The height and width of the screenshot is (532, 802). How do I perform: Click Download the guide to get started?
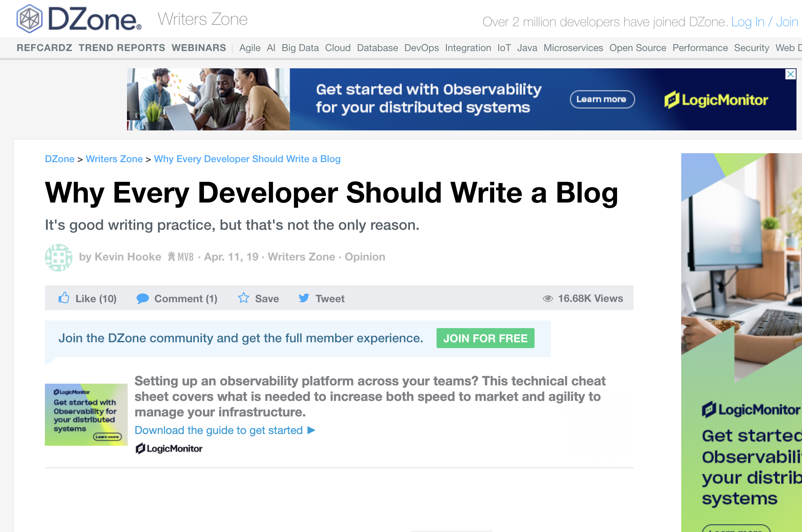(x=218, y=430)
